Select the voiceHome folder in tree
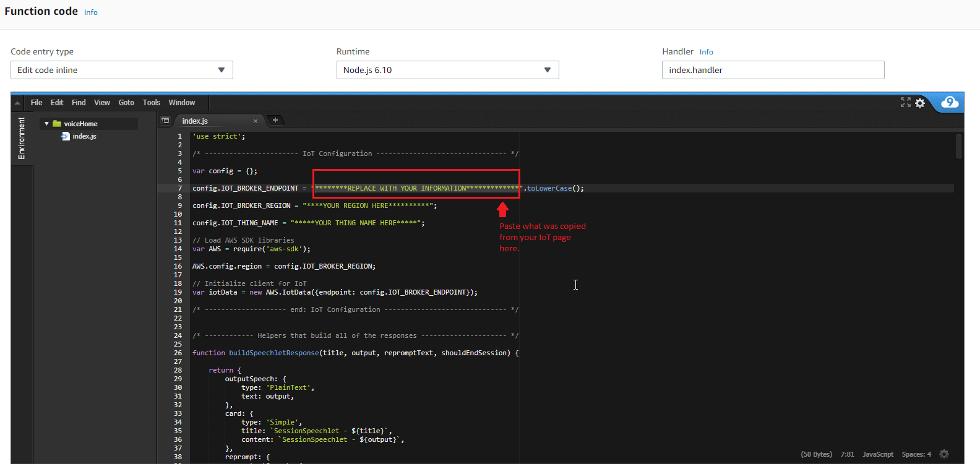The height and width of the screenshot is (466, 980). pos(80,124)
